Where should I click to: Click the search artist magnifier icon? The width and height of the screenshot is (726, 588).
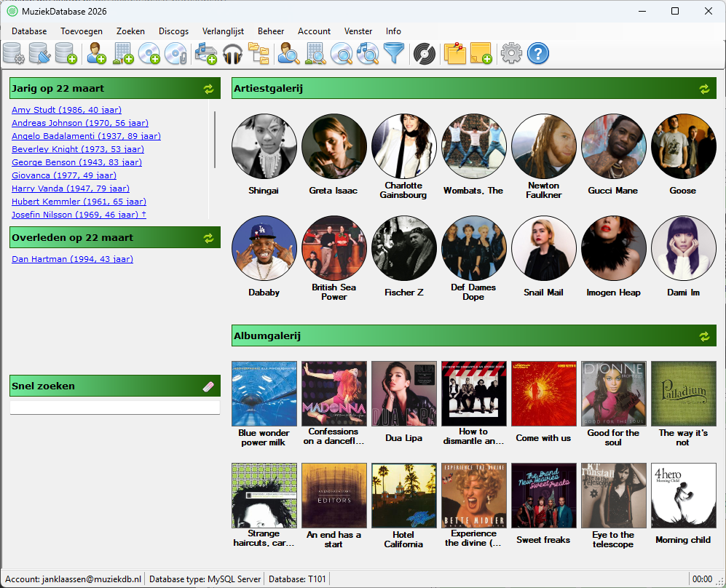[x=288, y=53]
